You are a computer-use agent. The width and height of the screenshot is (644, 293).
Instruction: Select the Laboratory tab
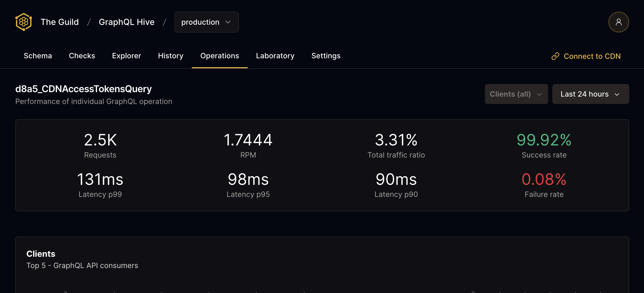275,55
